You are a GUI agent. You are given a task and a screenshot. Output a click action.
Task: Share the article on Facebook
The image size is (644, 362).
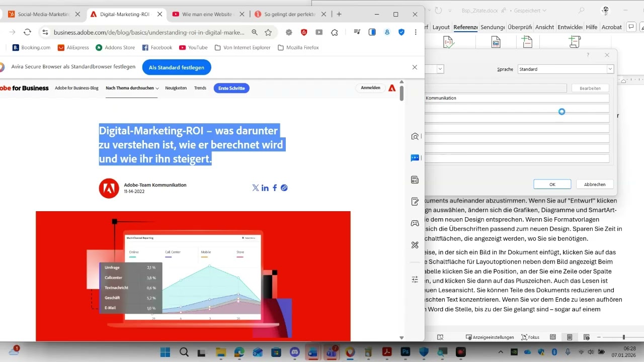(x=275, y=188)
